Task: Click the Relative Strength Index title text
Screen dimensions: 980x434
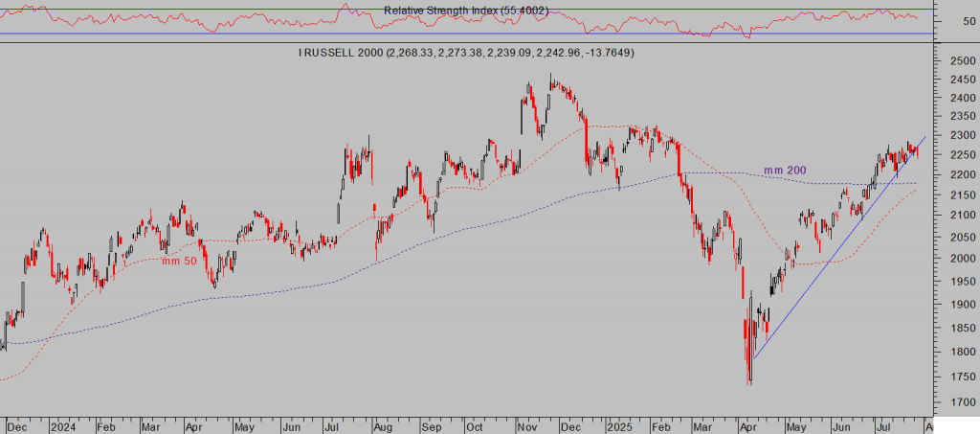Action: click(466, 11)
